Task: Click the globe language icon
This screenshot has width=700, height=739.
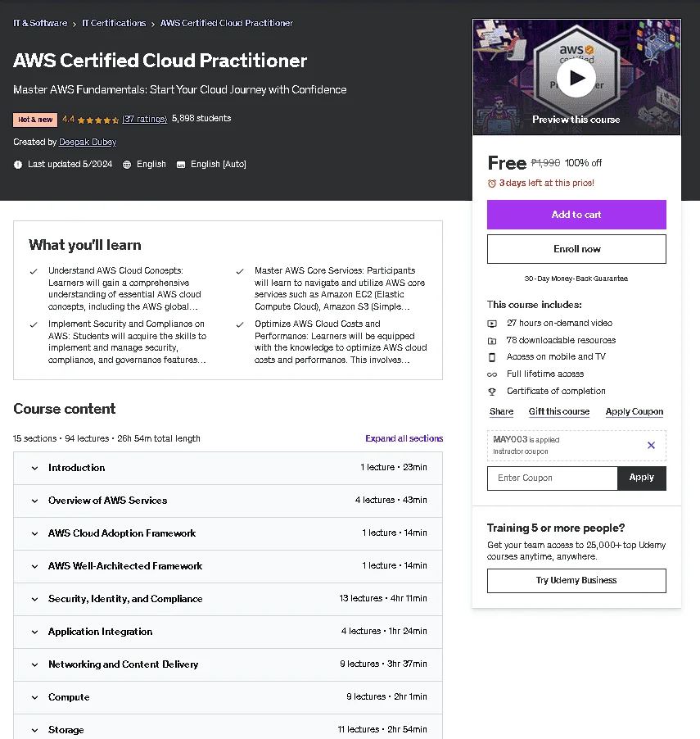Action: 127,165
